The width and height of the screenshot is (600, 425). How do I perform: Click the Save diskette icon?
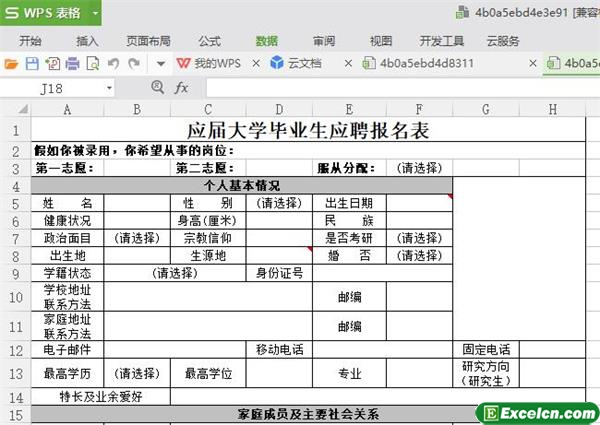(32, 64)
